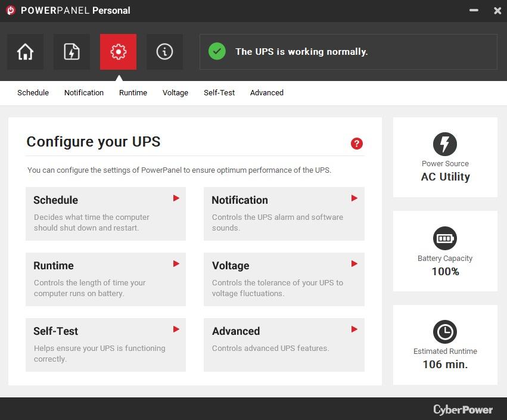Viewport: 507px width, 420px height.
Task: Open the Notification card title
Action: coord(239,200)
